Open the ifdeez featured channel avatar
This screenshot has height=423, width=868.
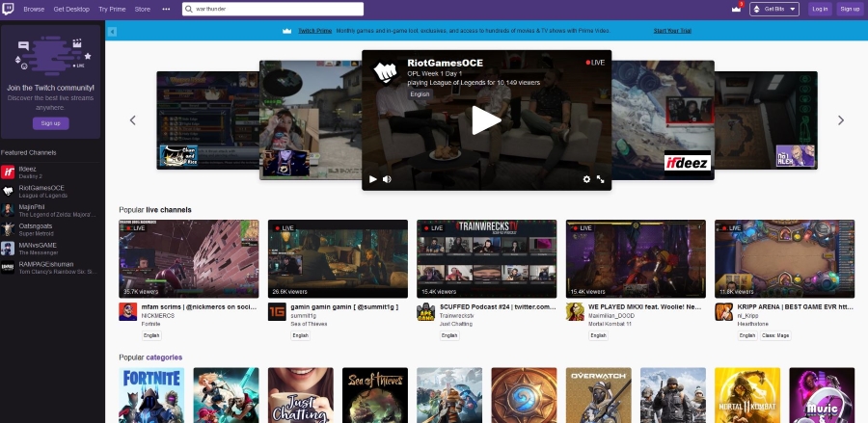8,172
